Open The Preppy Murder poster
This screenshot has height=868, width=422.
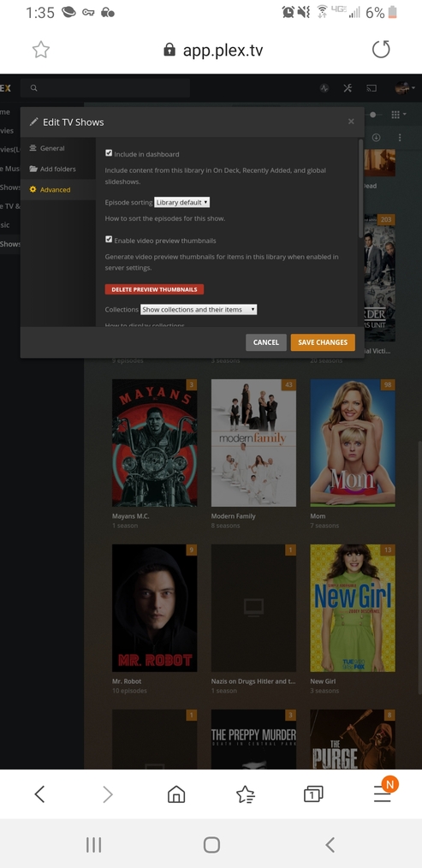[253, 739]
